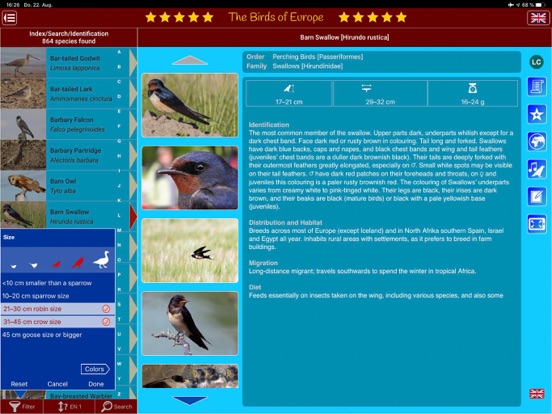
Task: Select the red crow-size bird silhouette
Action: tap(78, 263)
